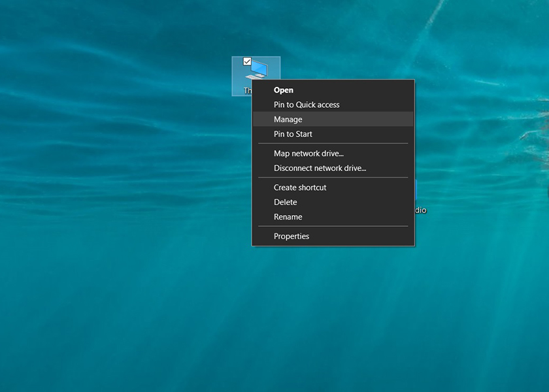Choose Disconnect network drive... entry
Viewport: 549px width, 392px height.
click(320, 168)
